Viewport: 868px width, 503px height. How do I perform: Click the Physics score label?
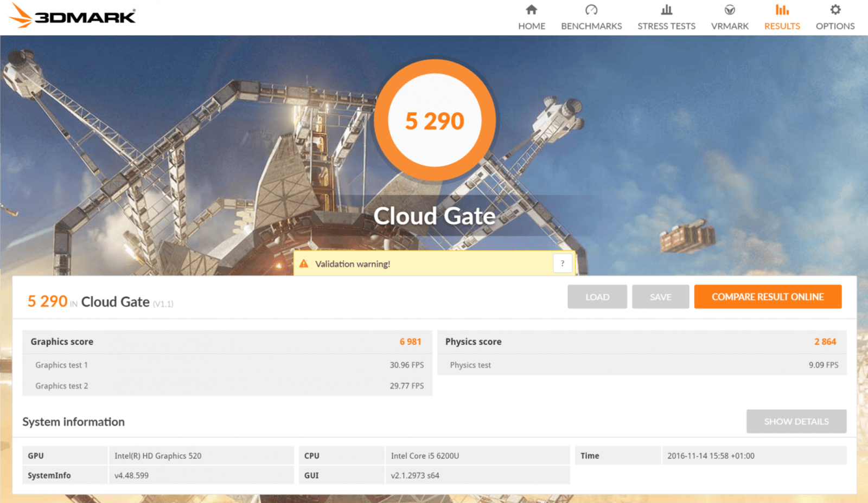coord(474,341)
